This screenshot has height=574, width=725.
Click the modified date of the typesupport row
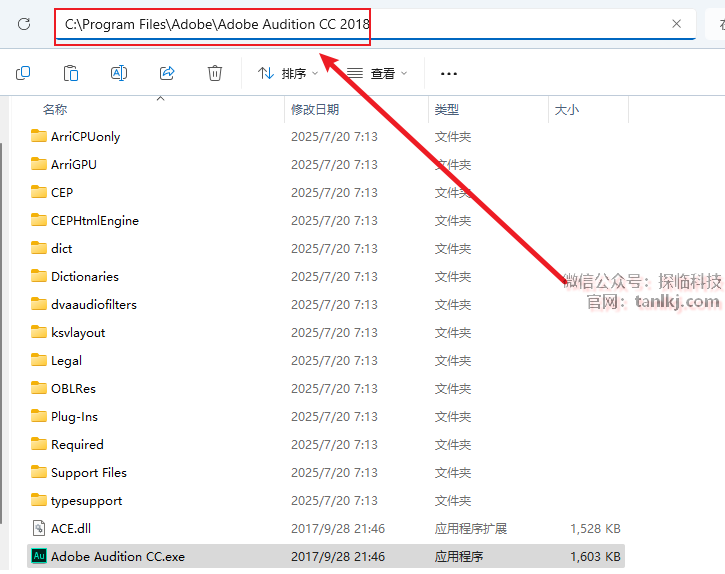click(x=334, y=500)
